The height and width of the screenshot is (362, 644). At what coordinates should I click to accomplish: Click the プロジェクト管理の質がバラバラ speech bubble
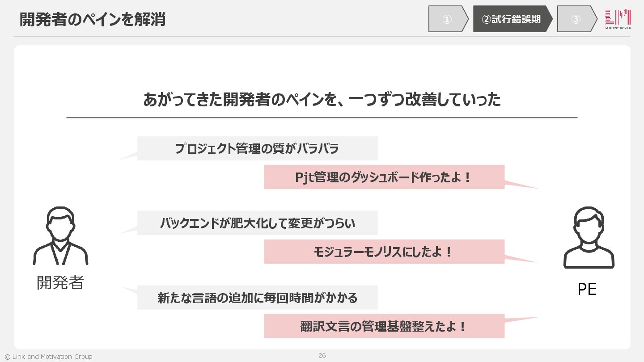coord(257,148)
